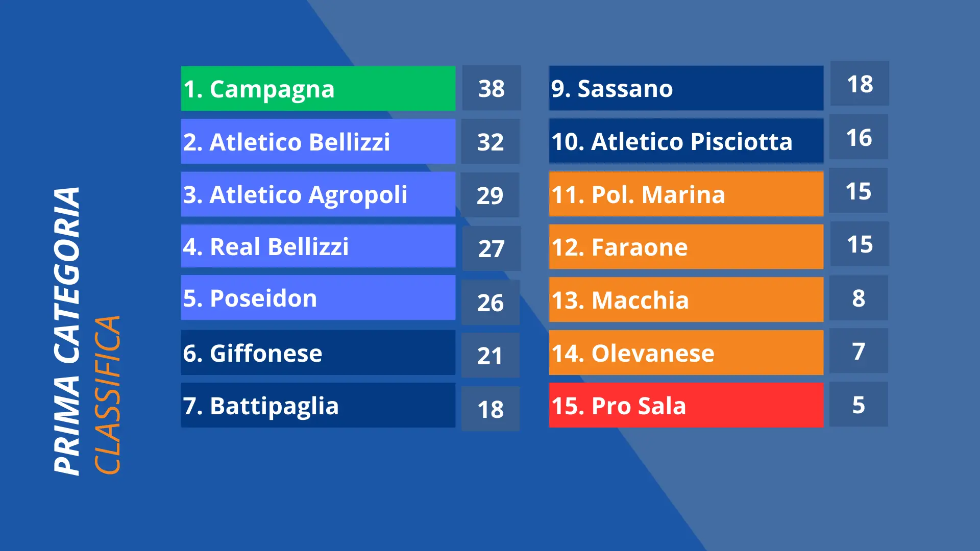Click the Atletico Bellizzi team bar
Screen dimensions: 980x551
318,141
